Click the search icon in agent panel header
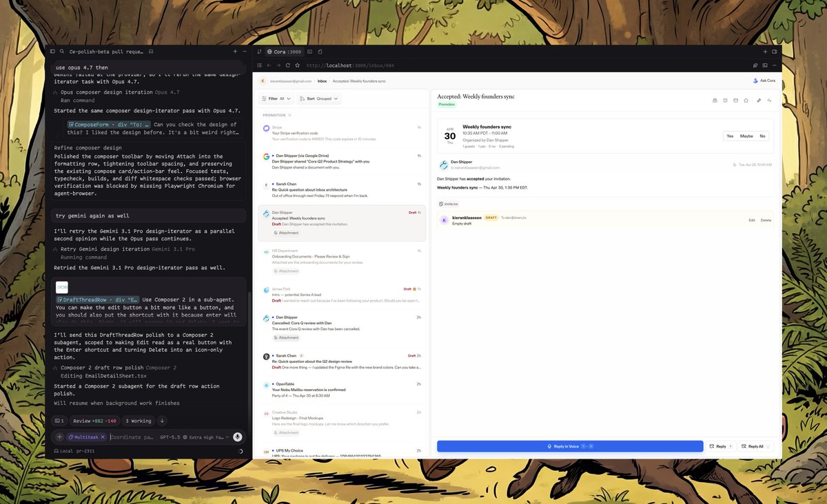The height and width of the screenshot is (504, 827). click(x=62, y=52)
